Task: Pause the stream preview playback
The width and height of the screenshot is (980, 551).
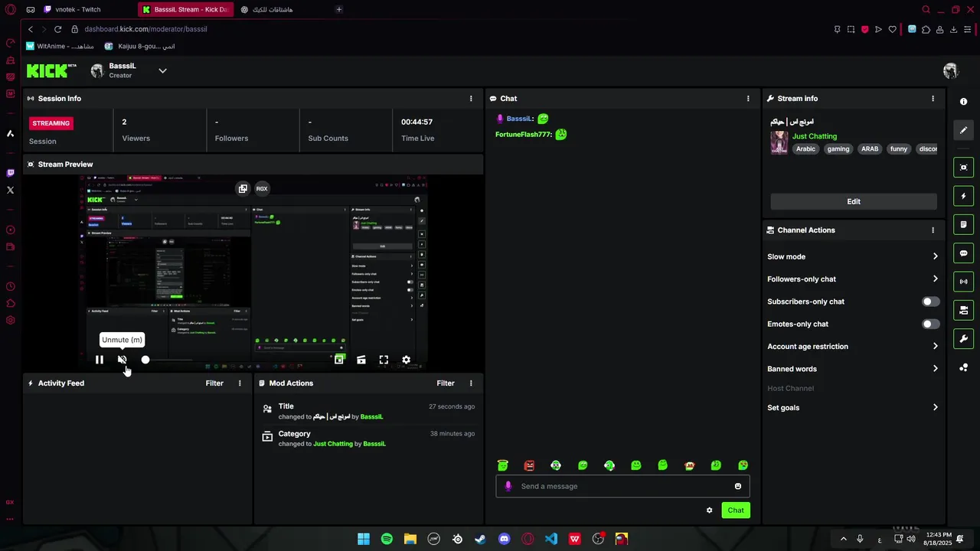Action: pos(100,360)
